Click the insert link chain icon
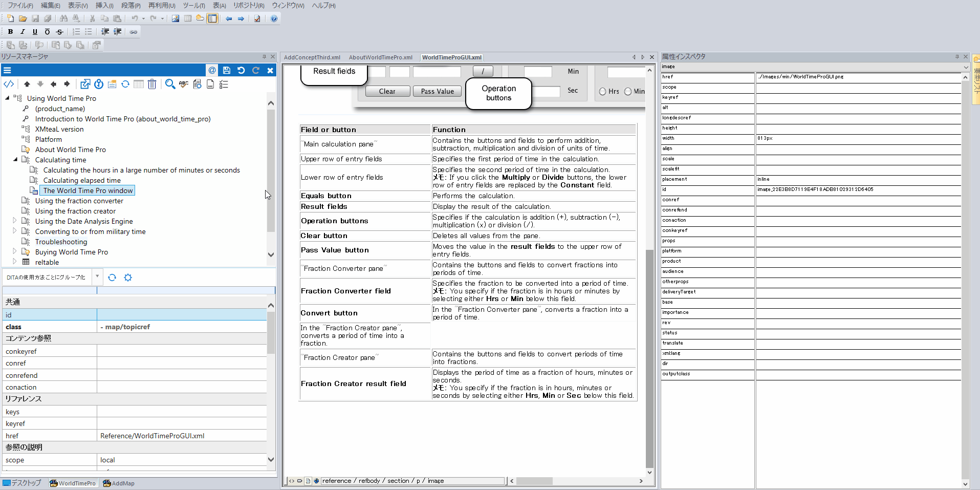Screen dimensions: 980x490 134,32
